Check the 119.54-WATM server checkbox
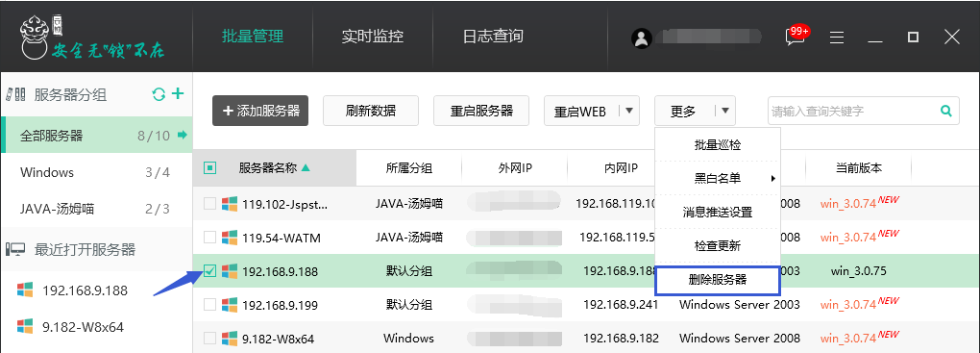The height and width of the screenshot is (353, 980). point(210,238)
